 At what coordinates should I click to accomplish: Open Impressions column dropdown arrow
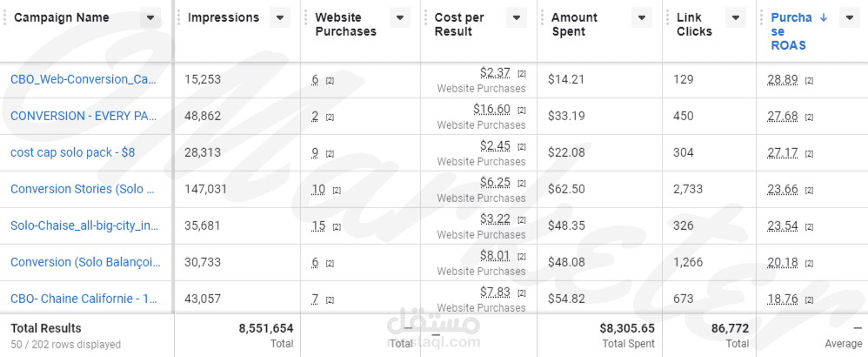[x=280, y=17]
